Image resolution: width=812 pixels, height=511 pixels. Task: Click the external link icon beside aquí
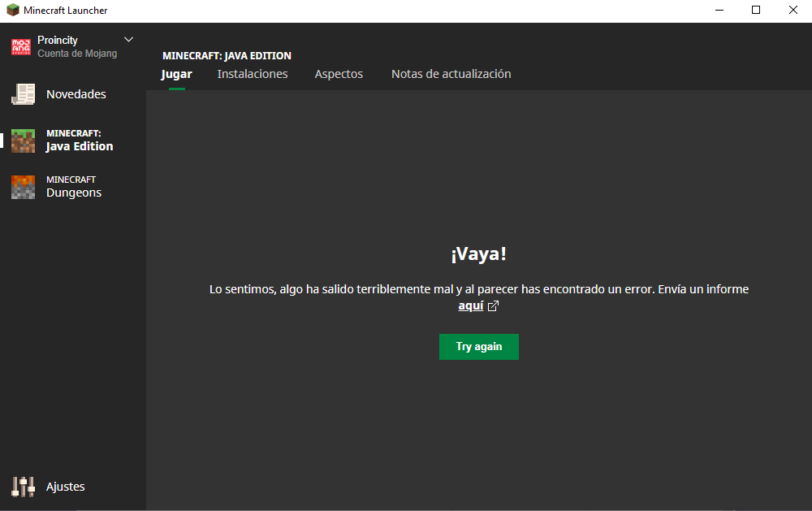494,305
